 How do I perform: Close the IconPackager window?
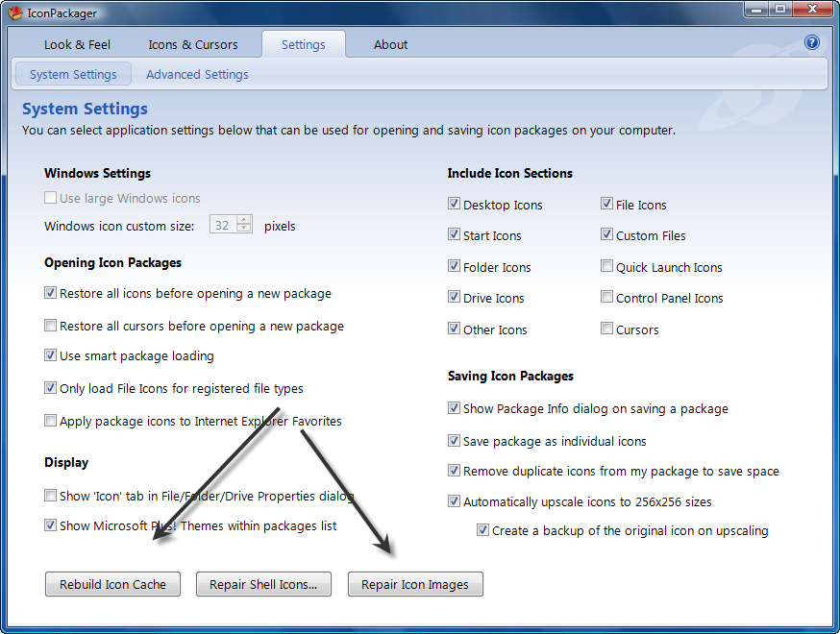tap(812, 10)
